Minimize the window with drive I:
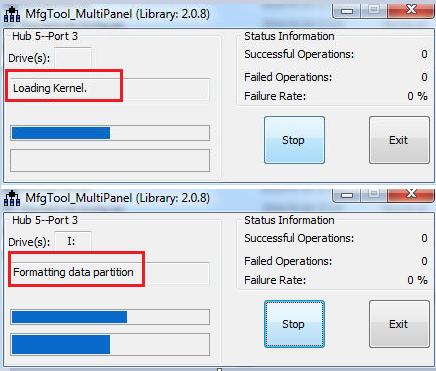The width and height of the screenshot is (436, 371). tap(347, 195)
